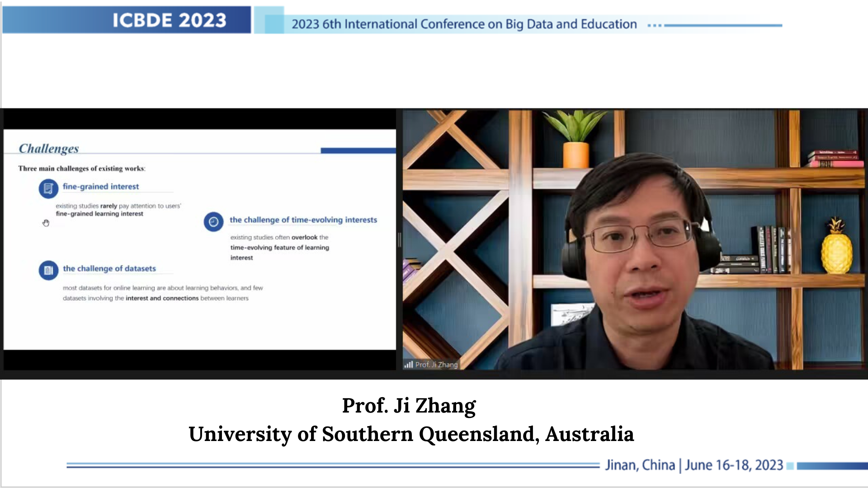
Task: Click 'the challenge of datasets' heading
Action: pos(109,268)
